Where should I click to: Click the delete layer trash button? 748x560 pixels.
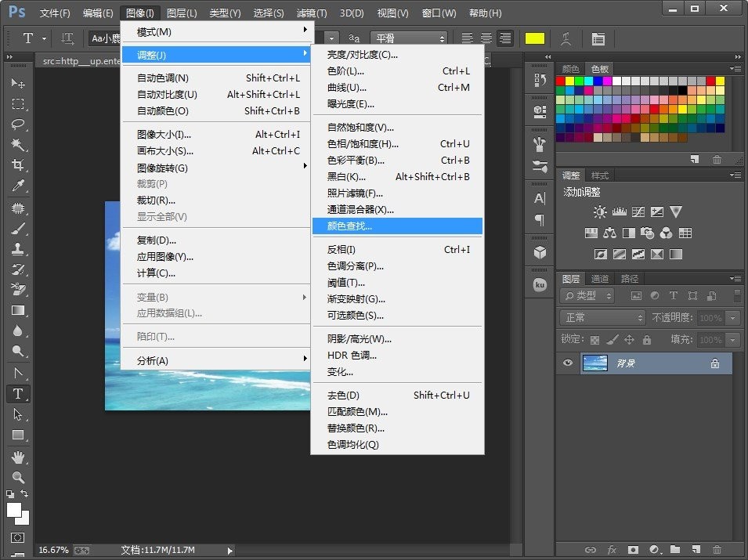click(x=717, y=551)
